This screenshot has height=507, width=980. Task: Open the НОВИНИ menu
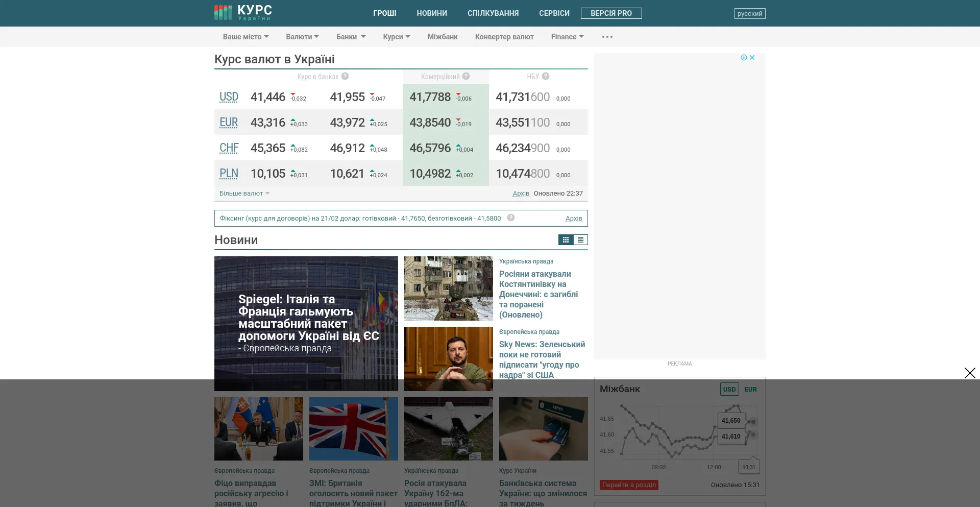point(432,13)
